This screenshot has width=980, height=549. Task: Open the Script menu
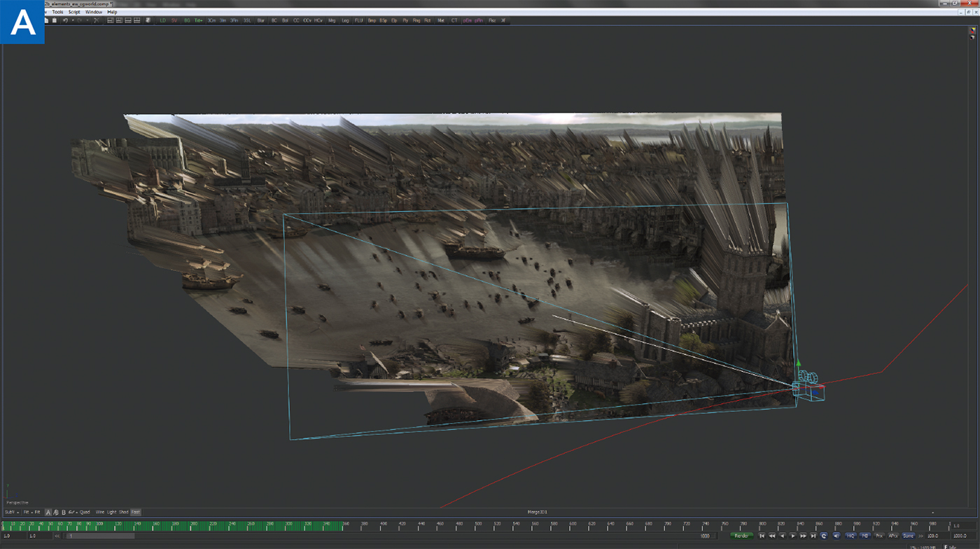click(74, 12)
